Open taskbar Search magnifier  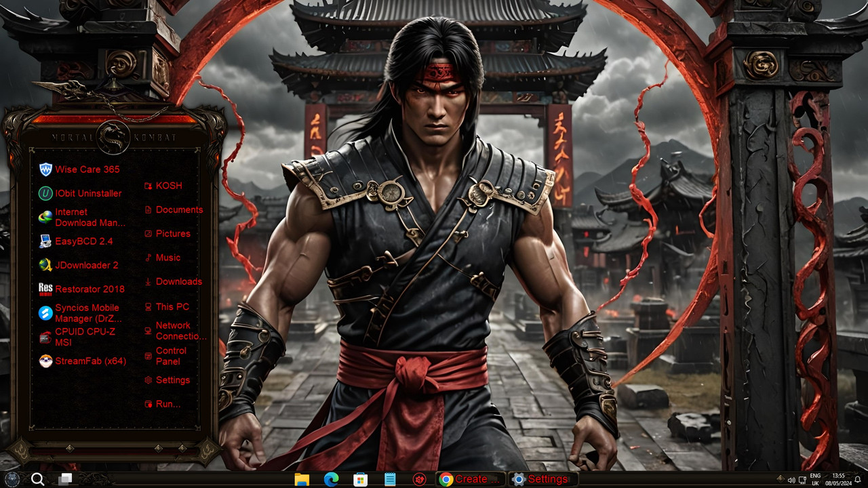point(38,479)
